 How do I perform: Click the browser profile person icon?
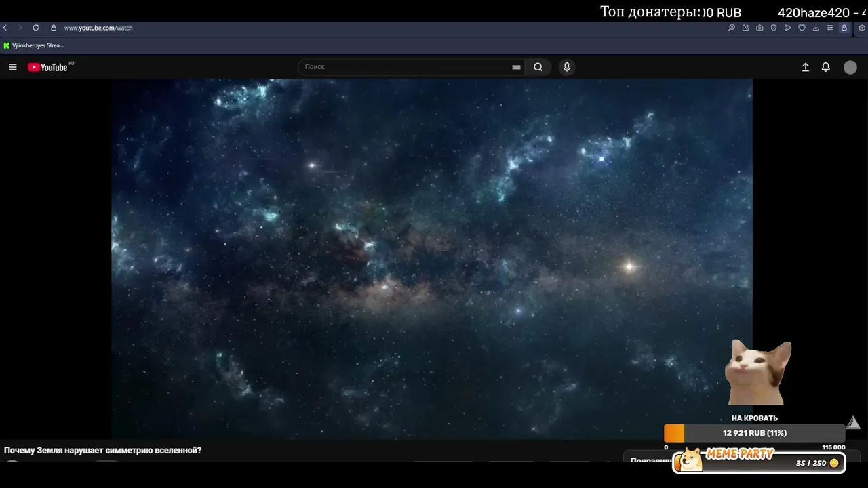(844, 28)
